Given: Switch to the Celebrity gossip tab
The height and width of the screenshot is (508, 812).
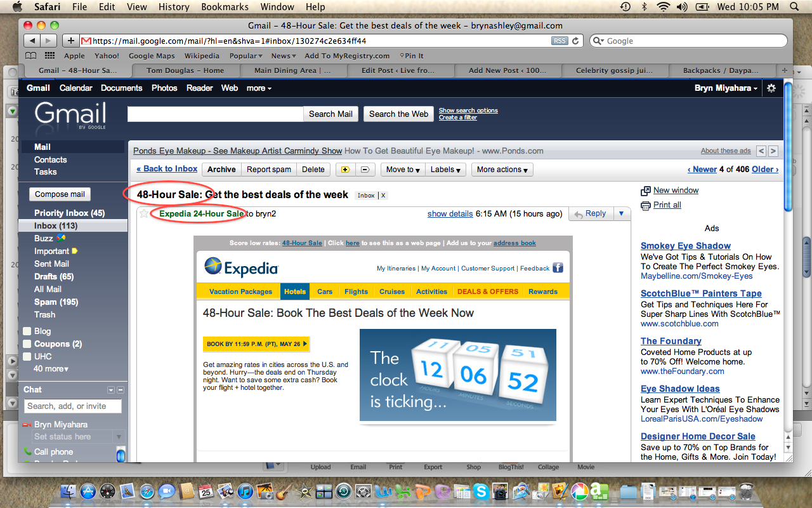Looking at the screenshot, I should pyautogui.click(x=613, y=70).
